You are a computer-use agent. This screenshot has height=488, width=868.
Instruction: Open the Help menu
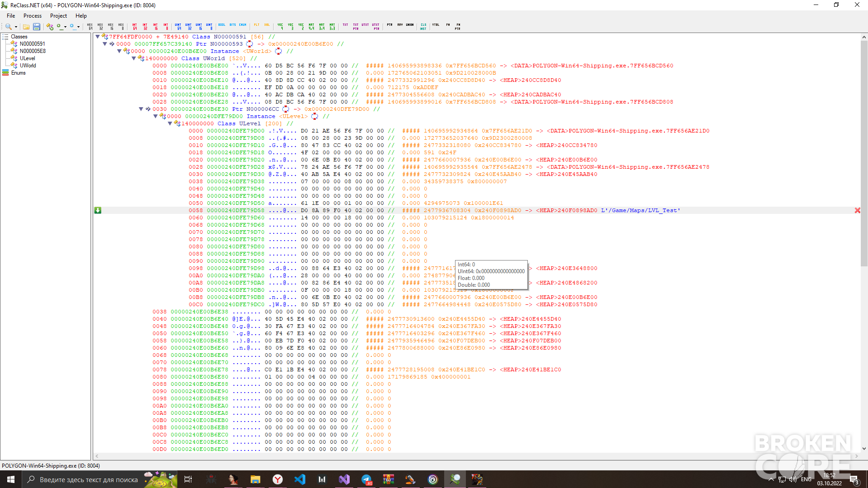click(x=81, y=16)
